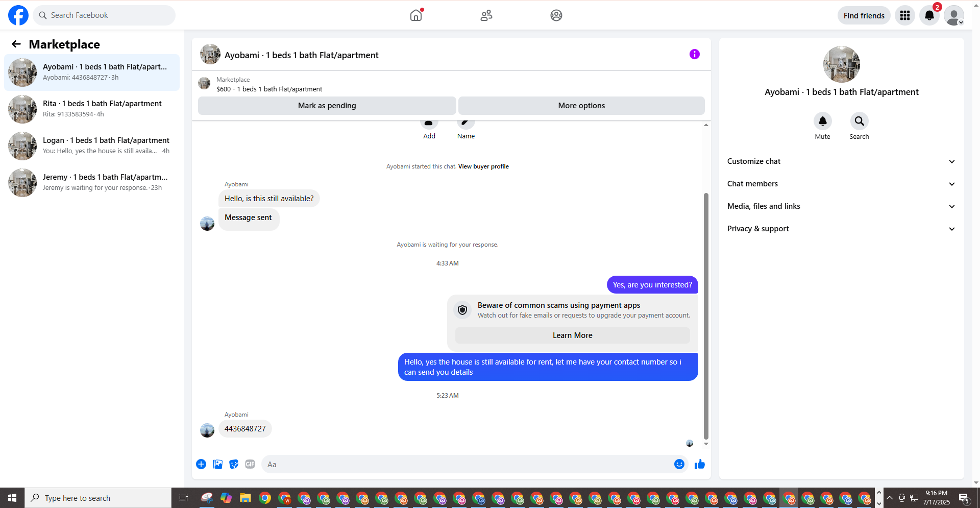Open the Jeremy conversation in the list
The width and height of the screenshot is (980, 508).
coord(92,183)
